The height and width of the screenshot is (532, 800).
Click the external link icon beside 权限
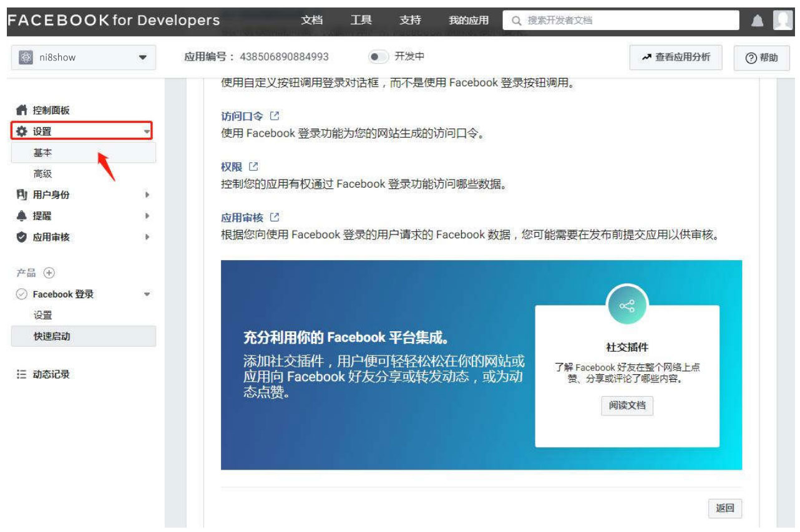253,167
